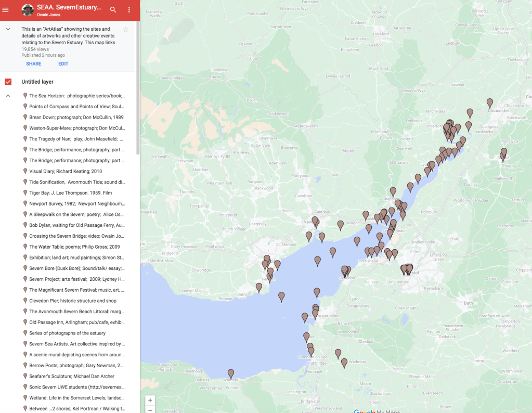Click the pin icon beside Clevedon Pier item
The width and height of the screenshot is (532, 413).
coord(25,301)
